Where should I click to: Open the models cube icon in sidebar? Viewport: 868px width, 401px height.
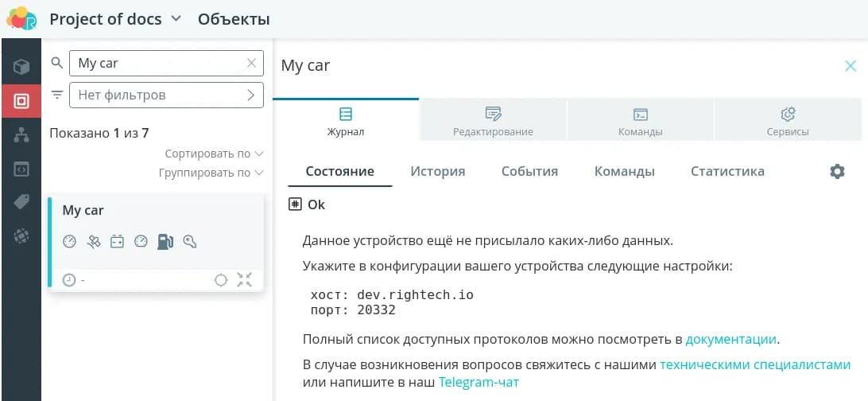pyautogui.click(x=21, y=67)
